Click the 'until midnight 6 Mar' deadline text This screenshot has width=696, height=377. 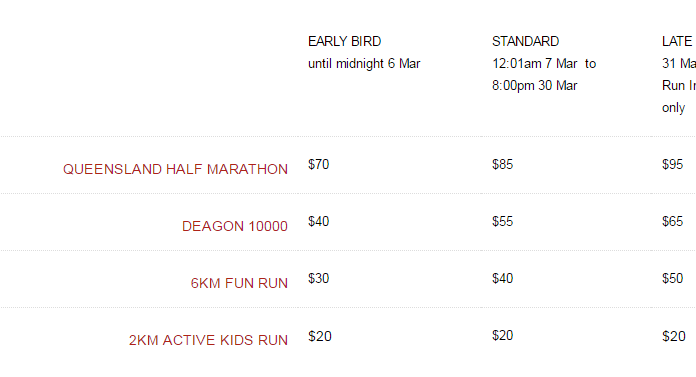pyautogui.click(x=364, y=64)
